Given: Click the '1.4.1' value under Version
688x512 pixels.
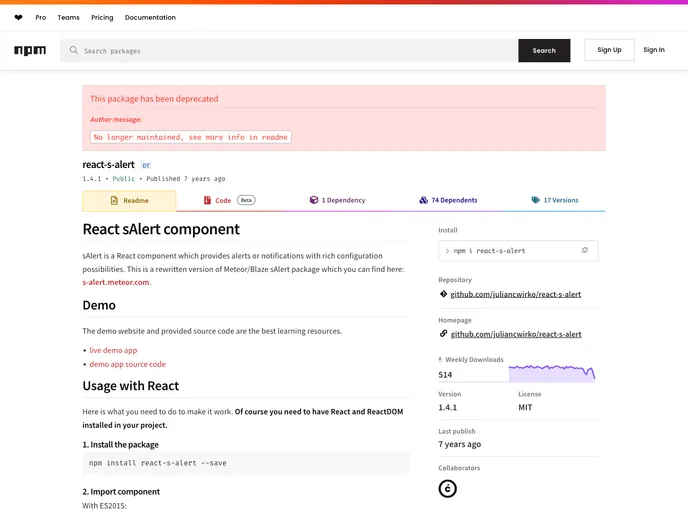Looking at the screenshot, I should (x=448, y=407).
